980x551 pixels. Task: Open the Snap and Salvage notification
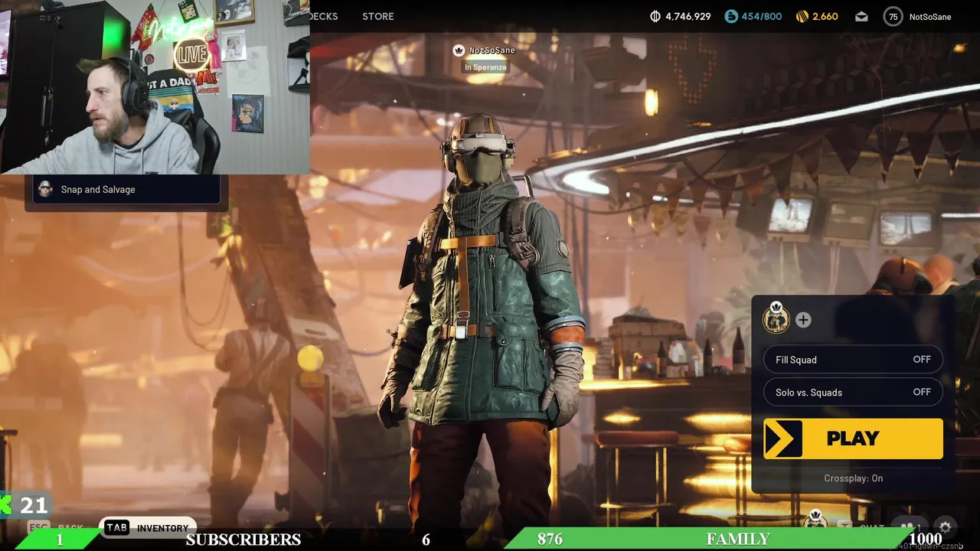(x=126, y=190)
